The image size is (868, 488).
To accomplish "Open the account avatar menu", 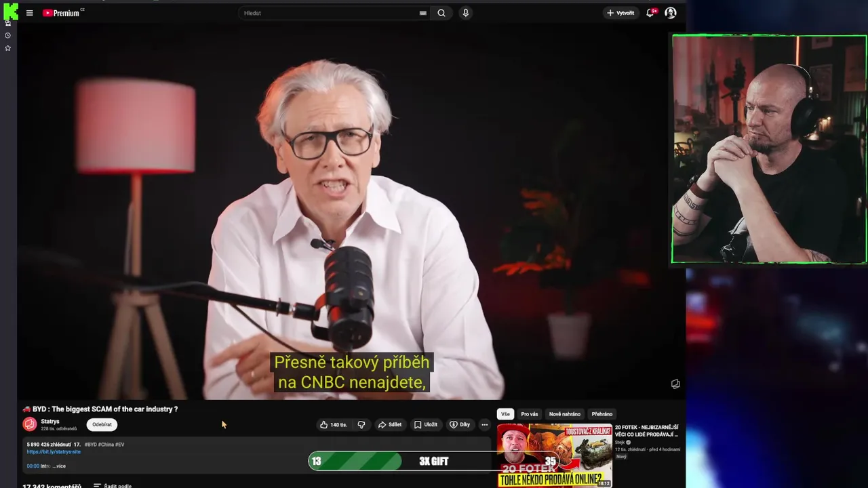I will tap(671, 13).
